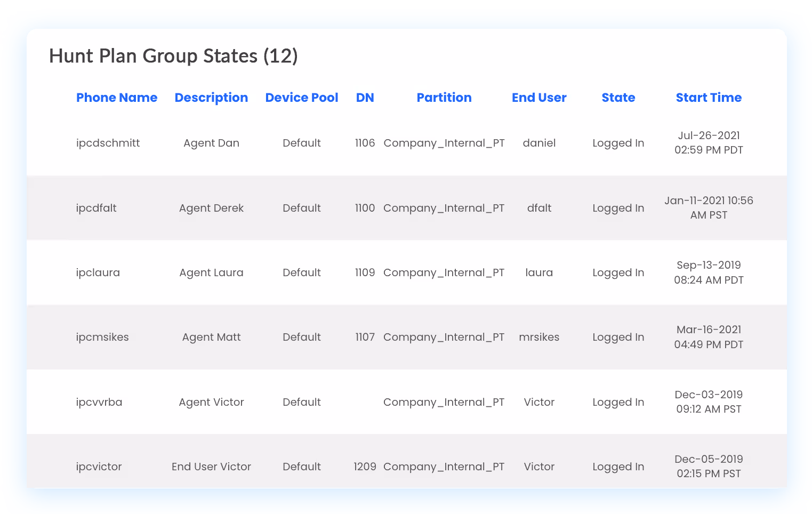Click end user mrsikes

click(539, 337)
